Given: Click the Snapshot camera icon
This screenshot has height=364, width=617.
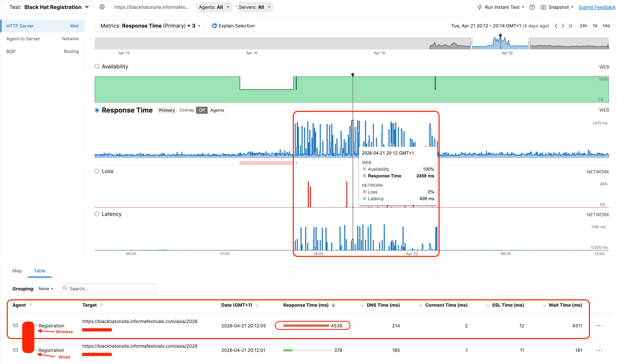Looking at the screenshot, I should [x=543, y=7].
